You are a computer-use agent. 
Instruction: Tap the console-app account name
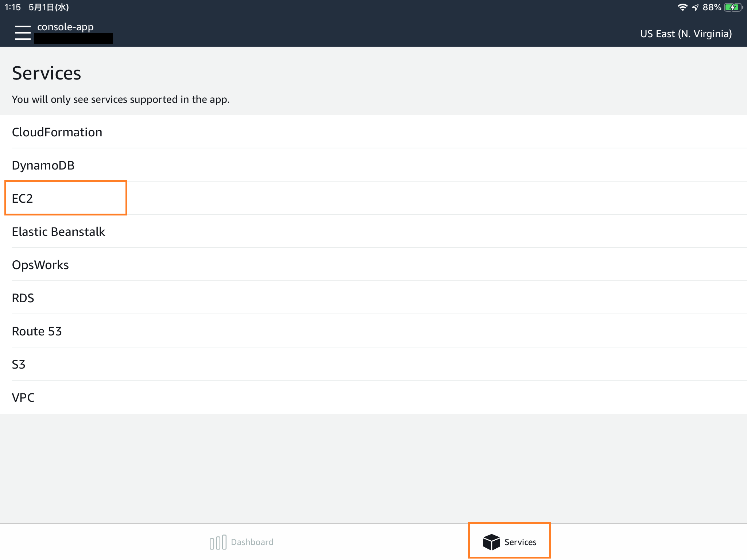tap(65, 27)
